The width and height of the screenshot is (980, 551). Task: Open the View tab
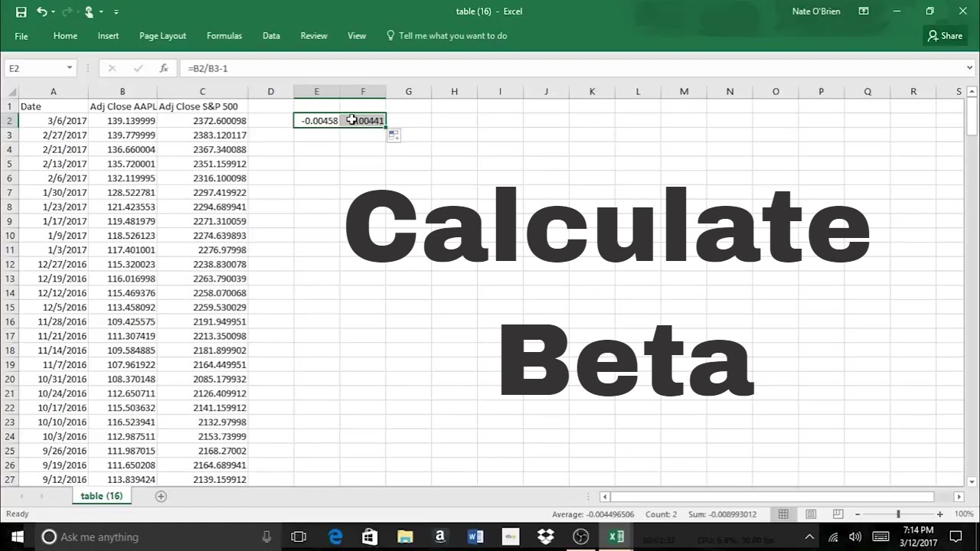(x=357, y=36)
